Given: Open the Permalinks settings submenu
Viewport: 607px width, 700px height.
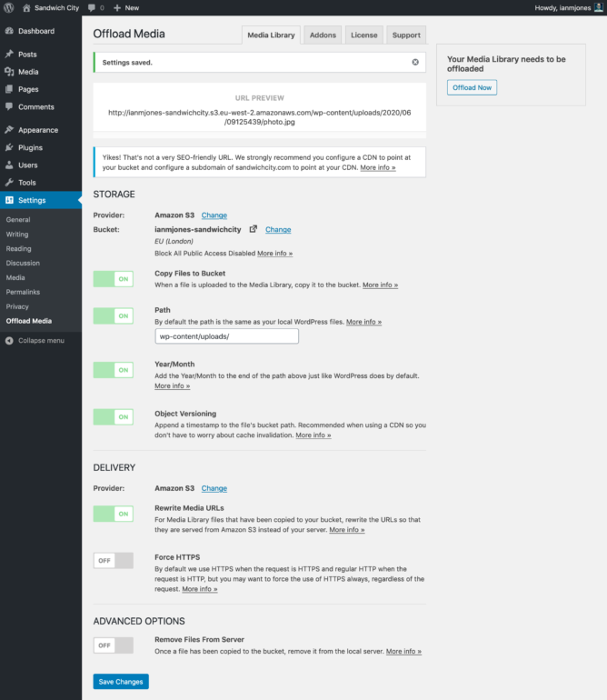Looking at the screenshot, I should click(23, 292).
